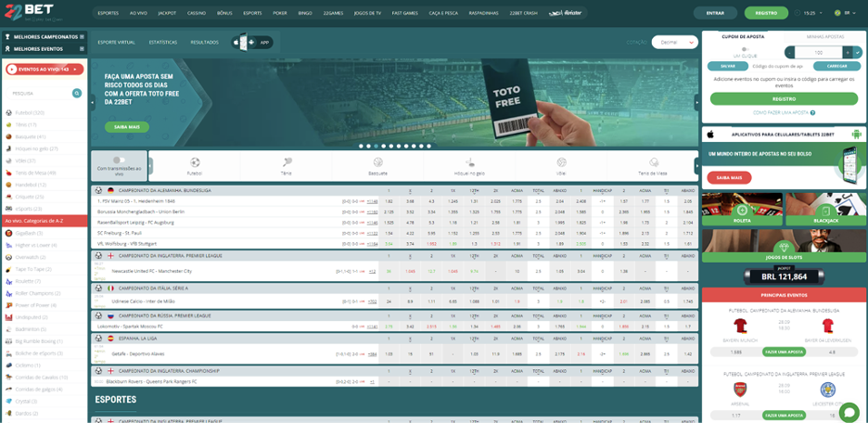Switch to Minhas Apostas tab
The image size is (868, 423).
click(825, 36)
